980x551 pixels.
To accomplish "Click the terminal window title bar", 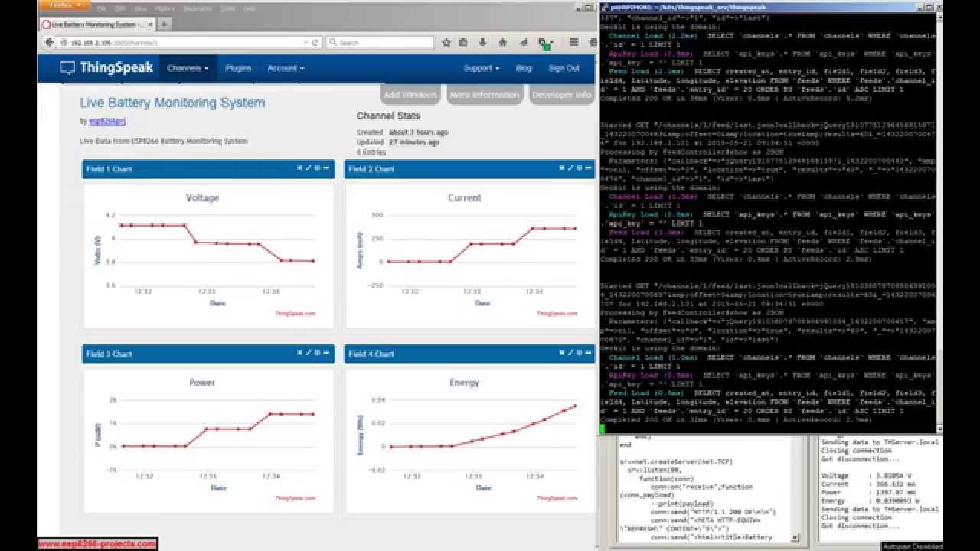I will [x=770, y=6].
